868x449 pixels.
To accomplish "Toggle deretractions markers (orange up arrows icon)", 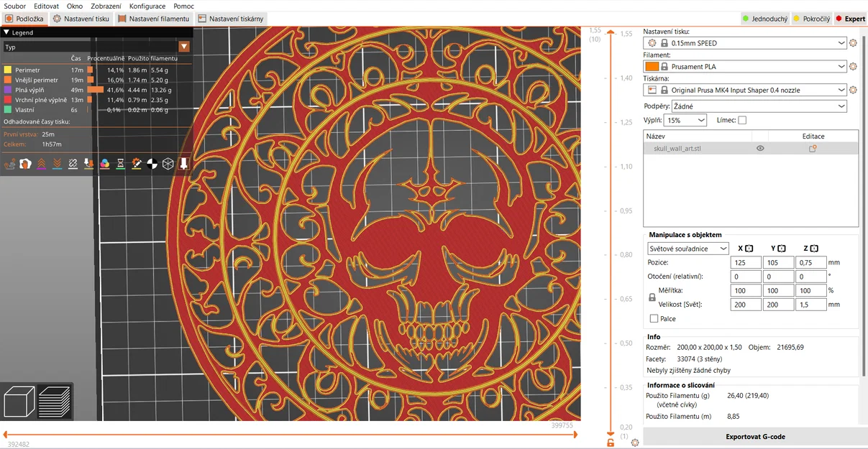I will 41,164.
